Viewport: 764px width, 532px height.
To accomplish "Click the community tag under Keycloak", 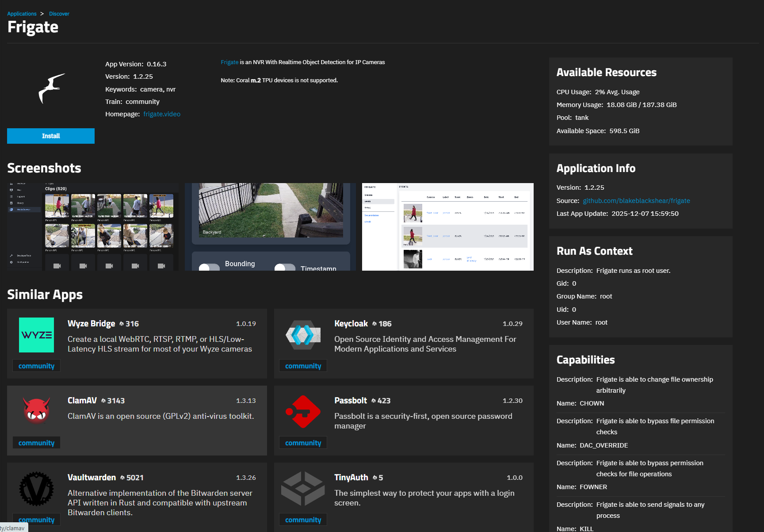I will (303, 366).
